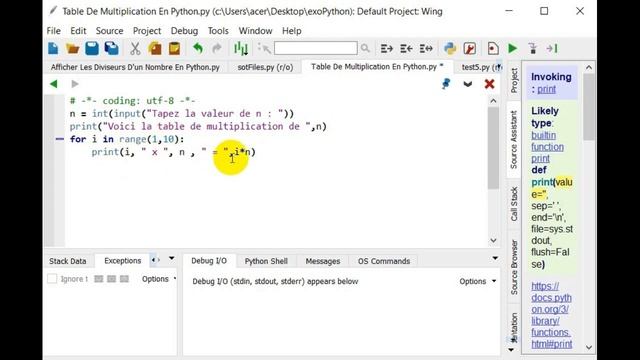Cut selection with the scissors icon
The height and width of the screenshot is (360, 640).
pyautogui.click(x=135, y=49)
